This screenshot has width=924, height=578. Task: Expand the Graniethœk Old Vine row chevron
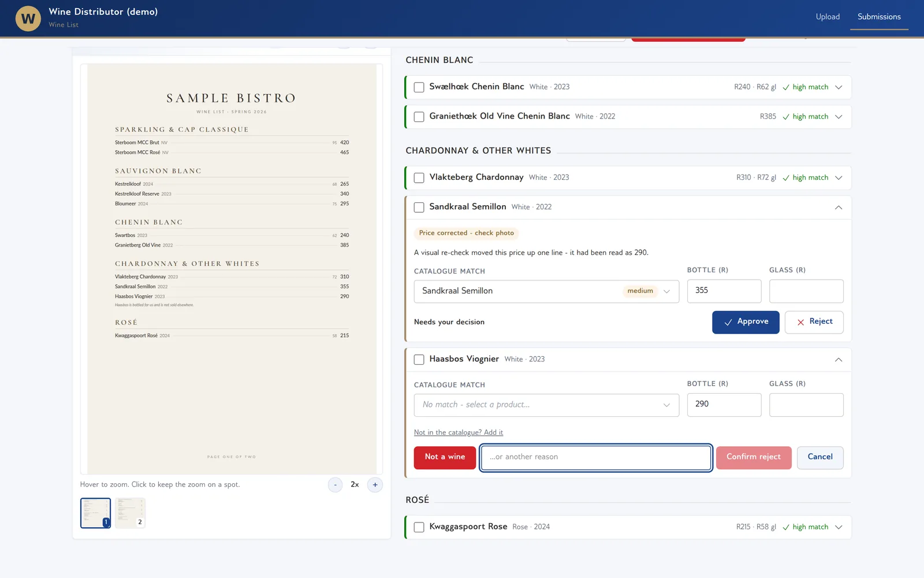click(839, 117)
